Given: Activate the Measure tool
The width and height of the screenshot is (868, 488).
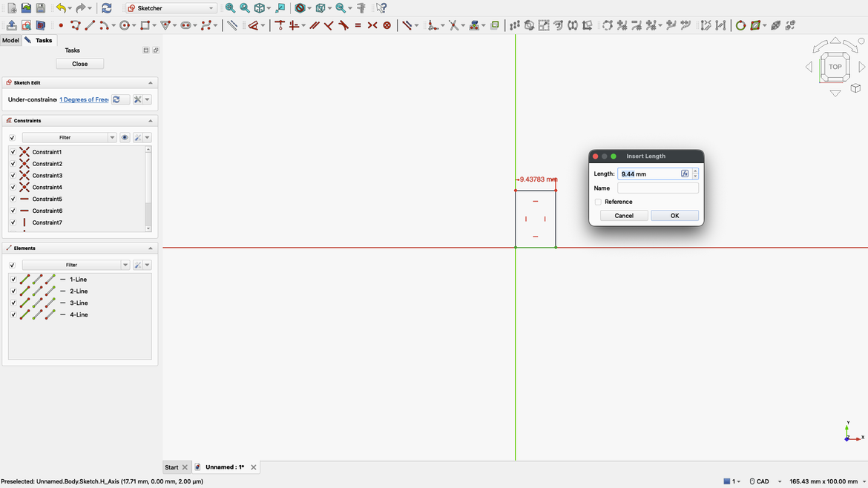Looking at the screenshot, I should 360,7.
